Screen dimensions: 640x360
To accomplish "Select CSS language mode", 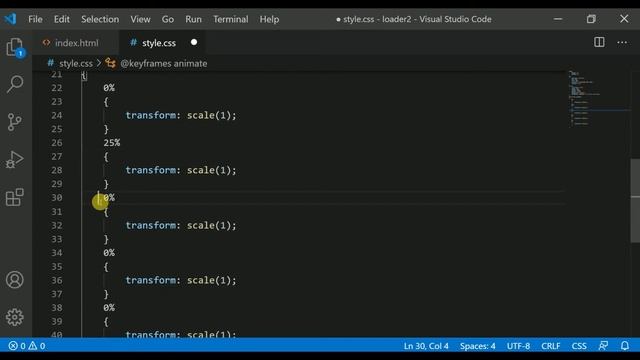I will click(x=579, y=346).
